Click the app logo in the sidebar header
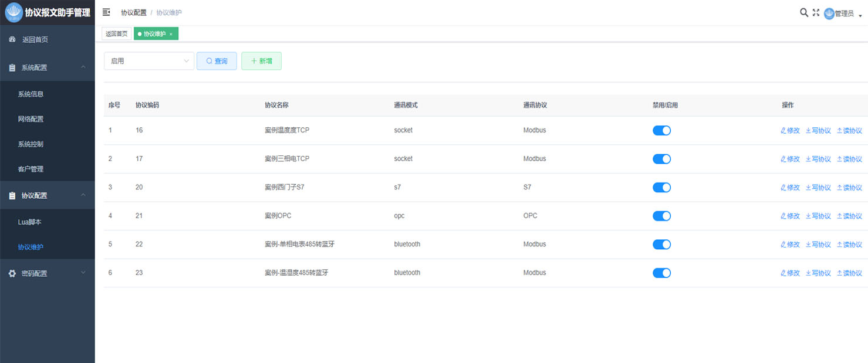 click(13, 12)
